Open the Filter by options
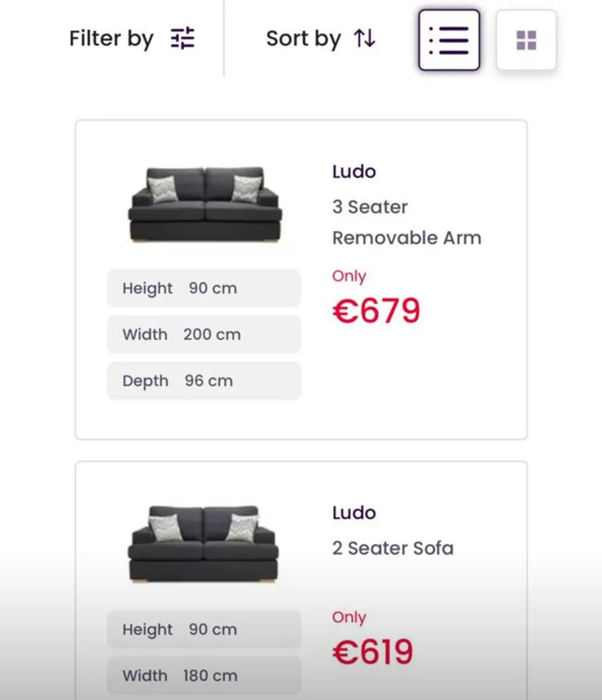The image size is (602, 700). click(x=132, y=38)
